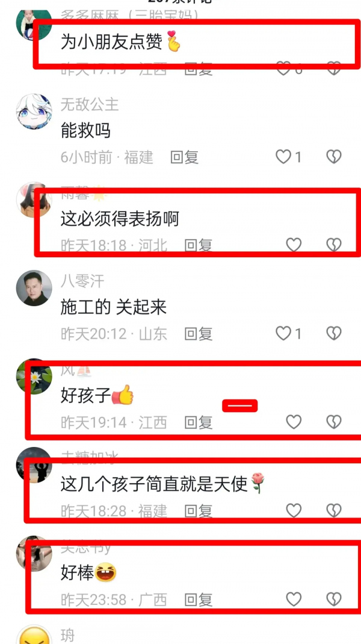Dislike the 好棒 comment by broken heart

point(334,599)
